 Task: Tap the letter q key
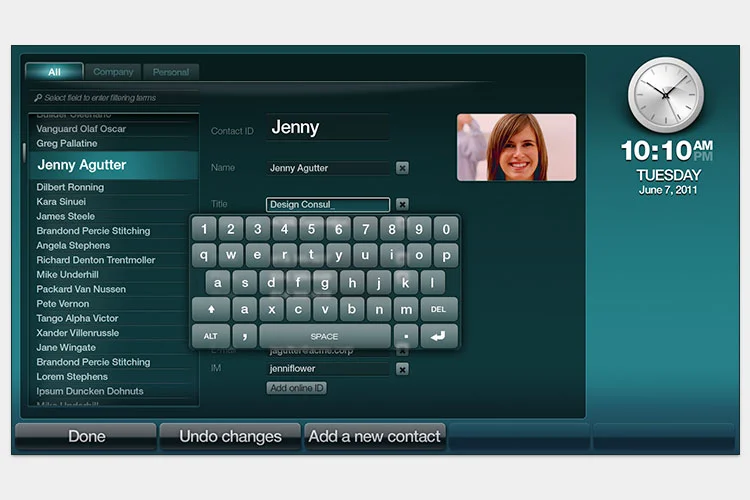(204, 256)
